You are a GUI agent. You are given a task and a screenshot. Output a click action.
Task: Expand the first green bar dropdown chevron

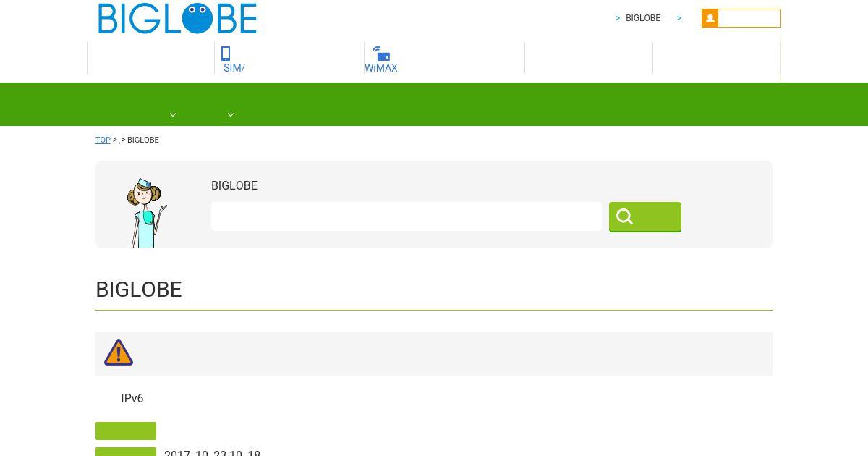click(173, 114)
